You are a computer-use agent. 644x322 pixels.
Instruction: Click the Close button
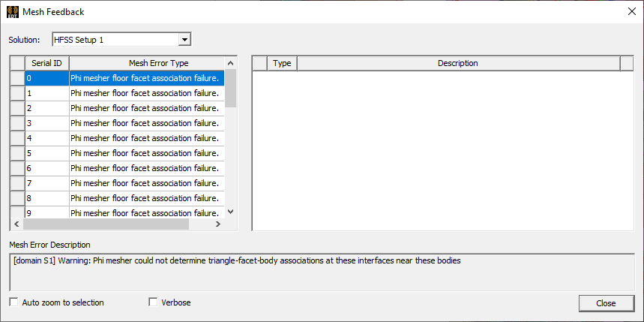pyautogui.click(x=606, y=303)
